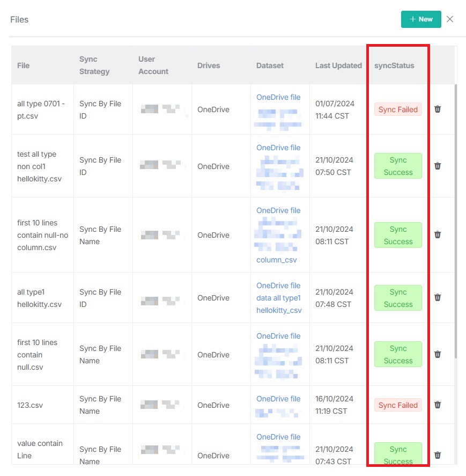Screen dimensions: 466x476
Task: Open OneDrive file dataset link for 123.csv
Action: point(278,399)
